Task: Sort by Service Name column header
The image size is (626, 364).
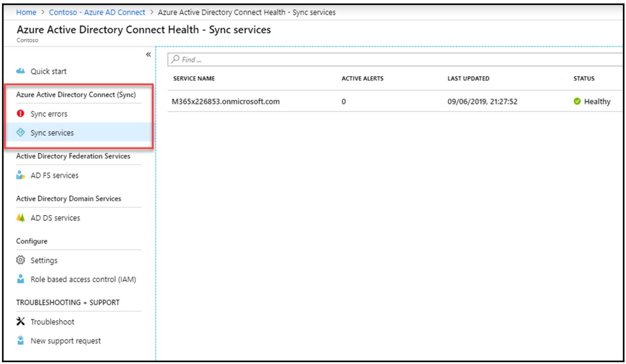Action: (x=194, y=79)
